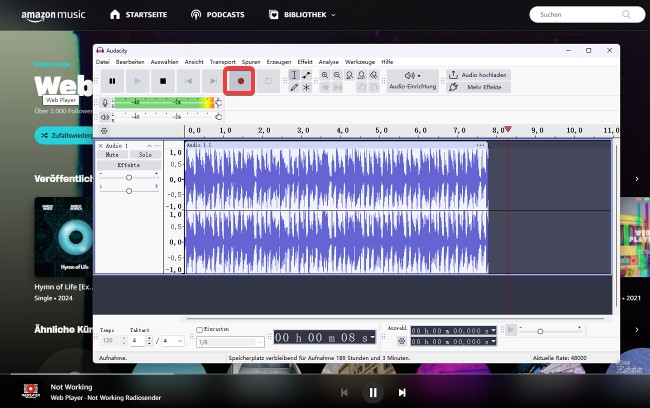Adjust the Audio 1 track gain slider
Screen dimensions: 650x408
tap(129, 177)
